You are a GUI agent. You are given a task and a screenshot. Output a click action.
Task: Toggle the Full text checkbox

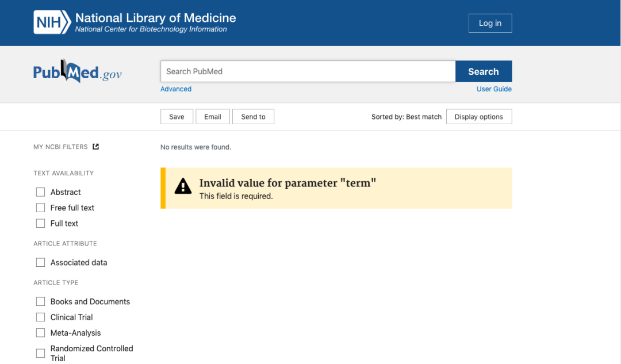41,223
